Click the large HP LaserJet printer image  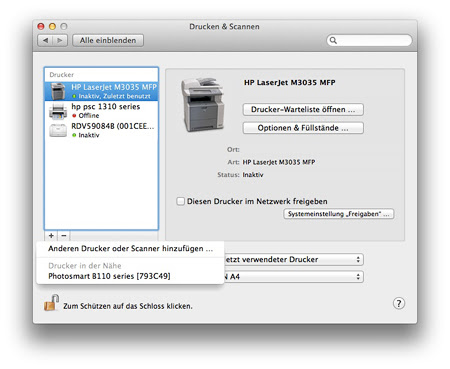tap(202, 104)
